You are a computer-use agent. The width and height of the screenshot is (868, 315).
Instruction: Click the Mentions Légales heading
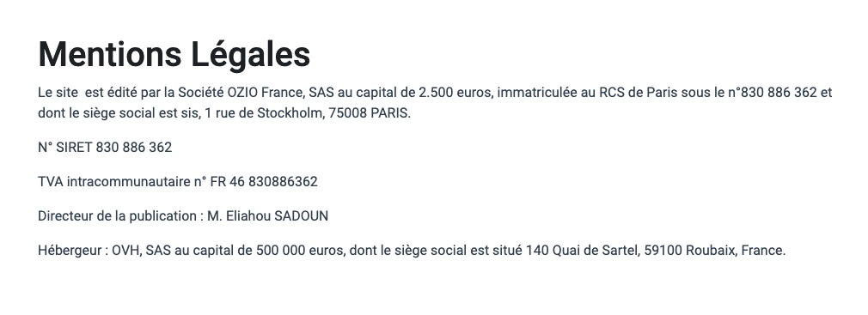pyautogui.click(x=174, y=54)
